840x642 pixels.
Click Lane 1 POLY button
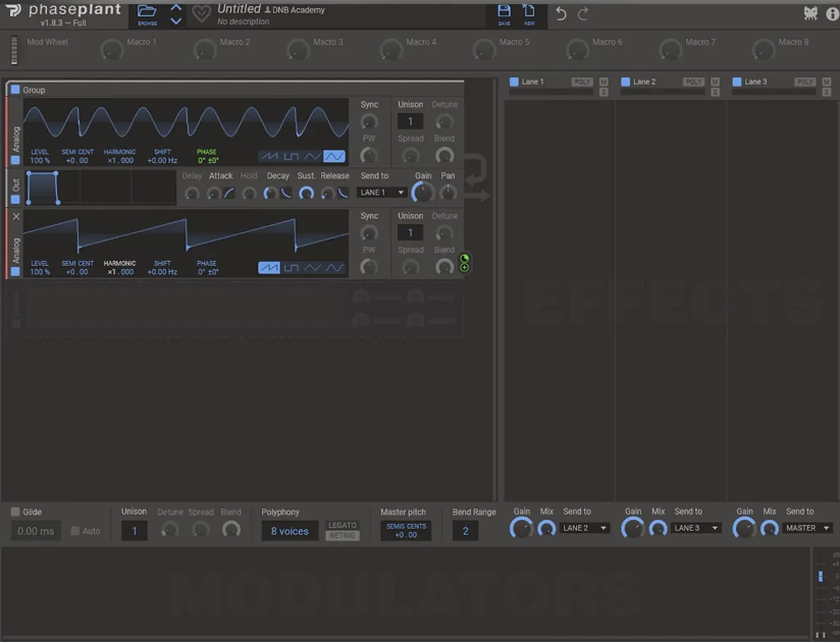coord(582,82)
